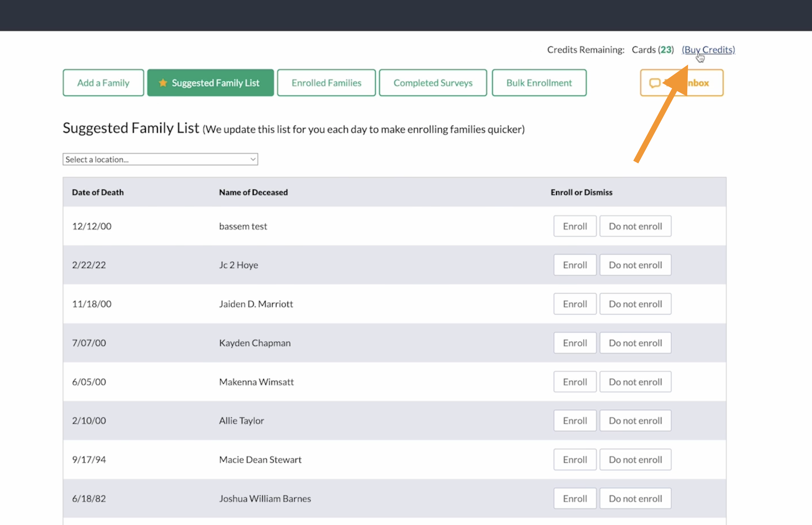
Task: Click the star icon on Suggested Family List
Action: (x=163, y=83)
